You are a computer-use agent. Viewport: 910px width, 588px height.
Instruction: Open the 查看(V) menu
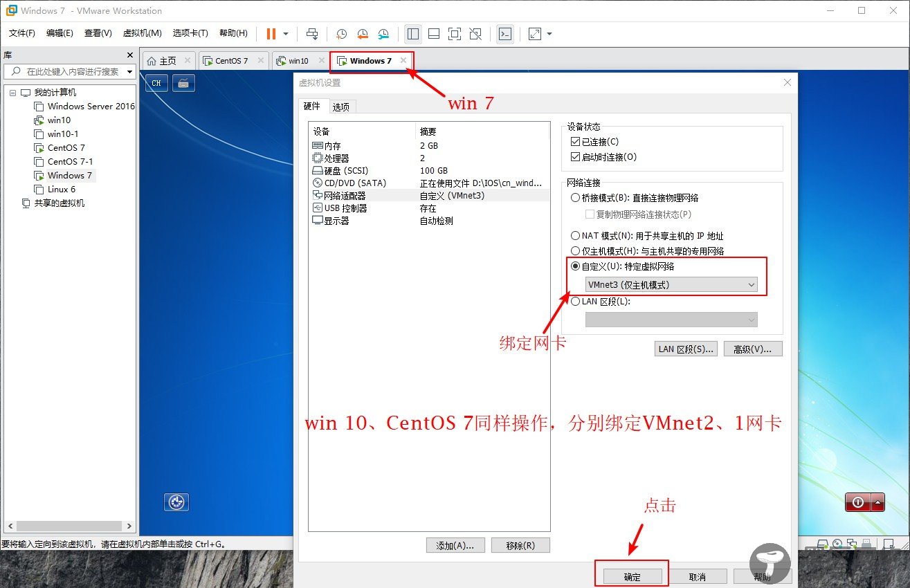click(x=98, y=33)
